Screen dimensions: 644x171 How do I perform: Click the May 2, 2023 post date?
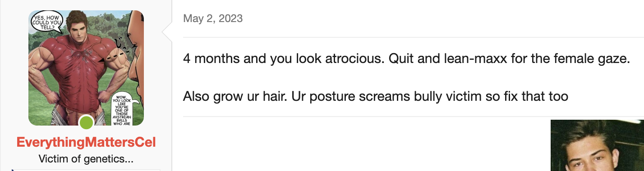(213, 18)
